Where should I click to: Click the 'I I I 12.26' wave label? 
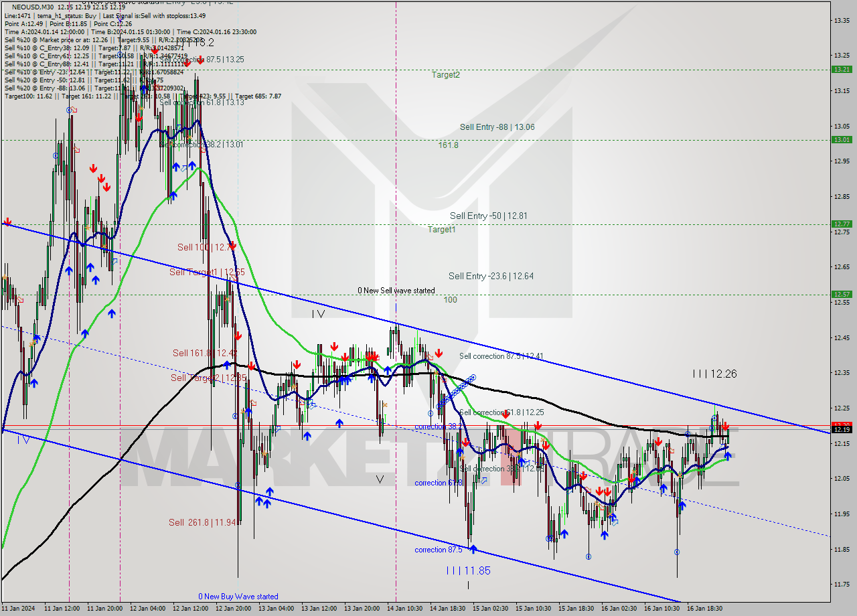click(x=715, y=374)
